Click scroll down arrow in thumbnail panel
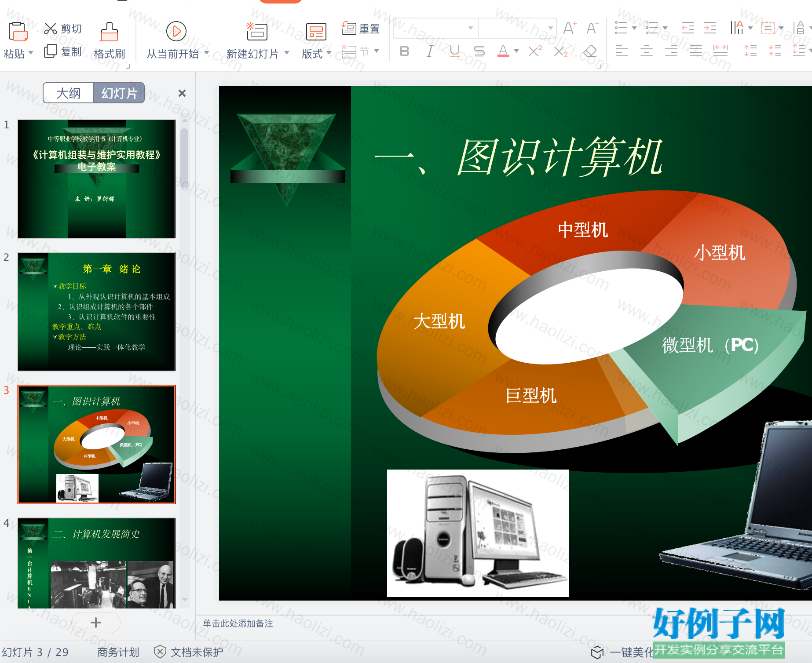Screen dimensions: 812x663 pyautogui.click(x=185, y=600)
